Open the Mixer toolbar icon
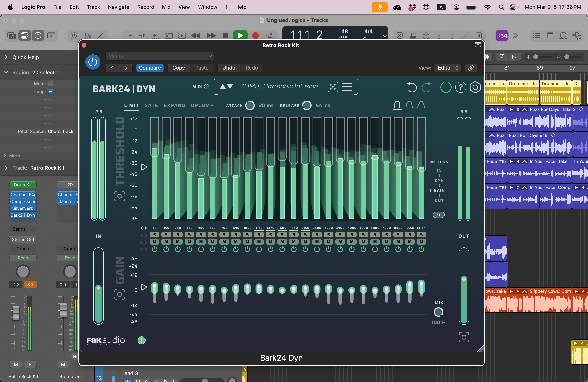Viewport: 588px width, 382px height. tap(88, 36)
